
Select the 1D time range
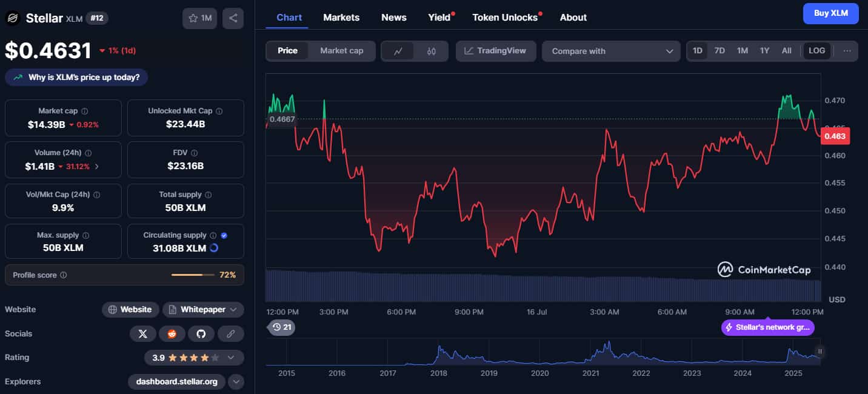[698, 51]
